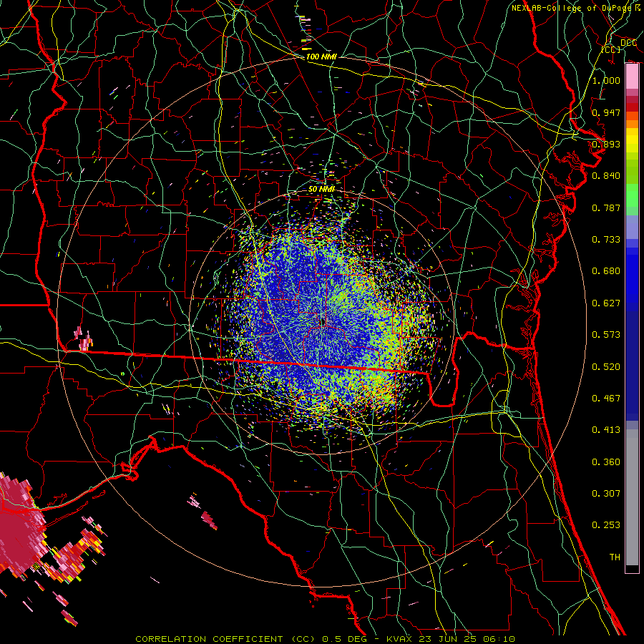Screen dimensions: 644x644
Task: Click the 0.680 legend value
Action: coord(606,271)
